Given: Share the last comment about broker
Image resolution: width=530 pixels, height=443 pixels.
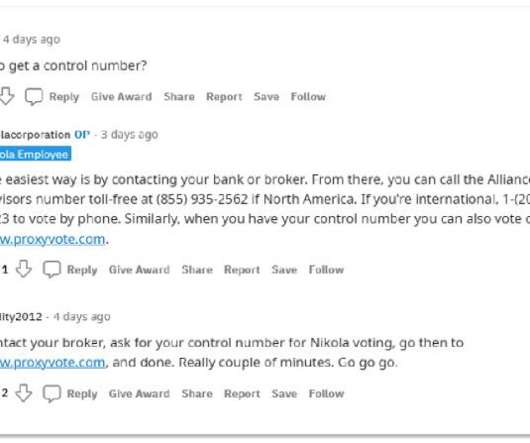Looking at the screenshot, I should pyautogui.click(x=197, y=393).
